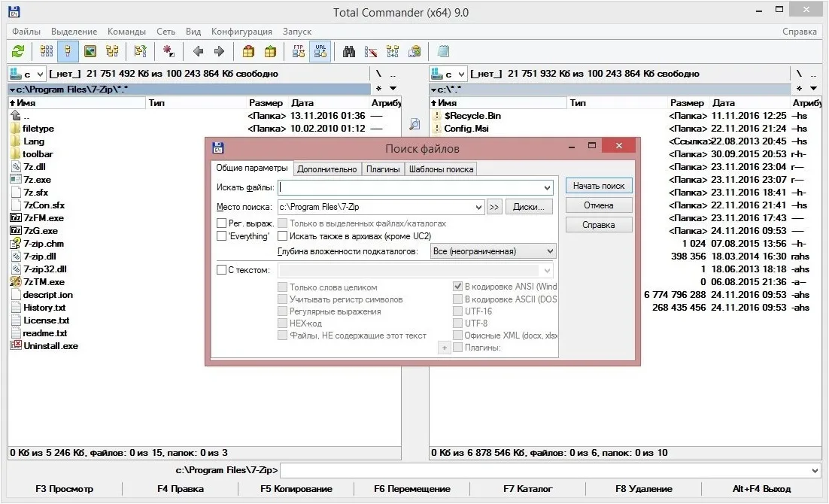The width and height of the screenshot is (829, 504).
Task: Enable the 'Рег. выраж.' checkbox
Action: [221, 223]
